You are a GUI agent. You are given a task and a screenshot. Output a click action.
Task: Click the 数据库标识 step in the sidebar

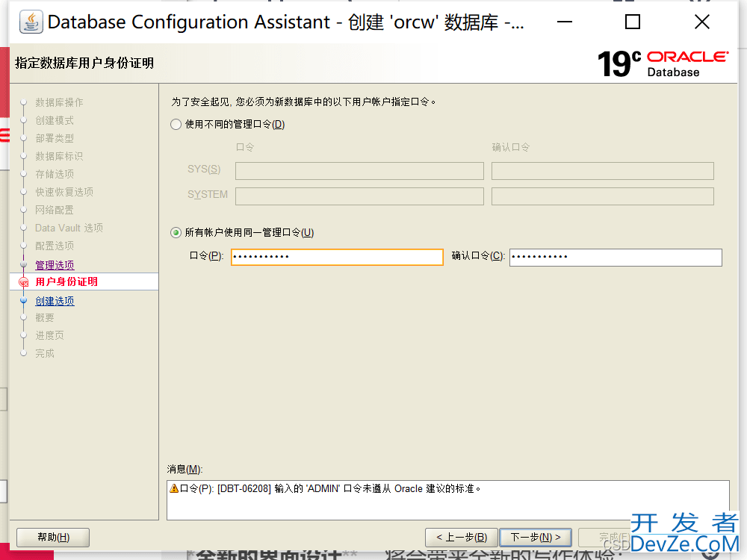coord(59,156)
